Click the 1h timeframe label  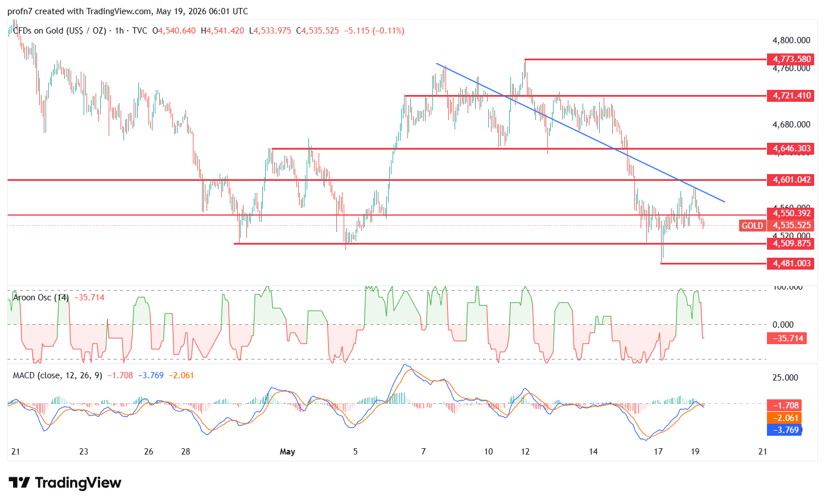[119, 31]
